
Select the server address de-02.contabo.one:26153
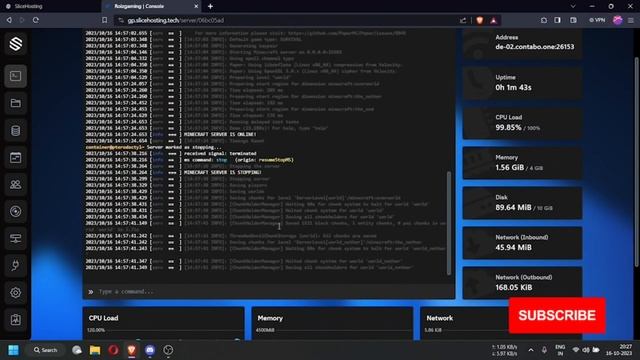(534, 47)
